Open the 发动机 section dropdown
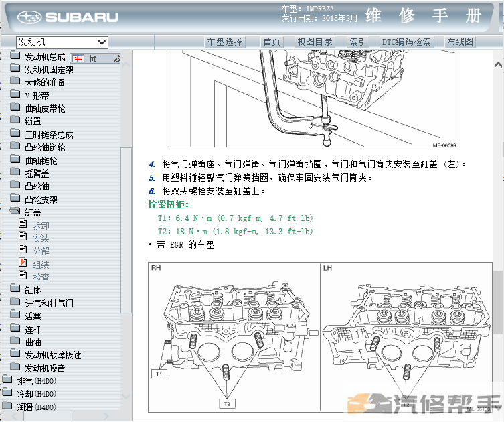This screenshot has width=504, height=422. (x=62, y=42)
